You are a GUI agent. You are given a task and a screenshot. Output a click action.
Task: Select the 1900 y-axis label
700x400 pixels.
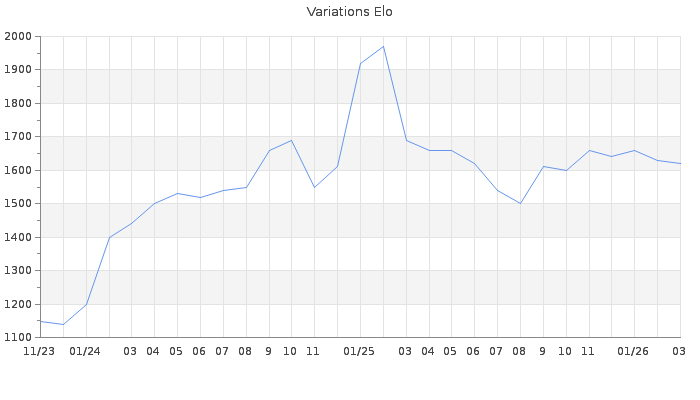click(x=19, y=70)
